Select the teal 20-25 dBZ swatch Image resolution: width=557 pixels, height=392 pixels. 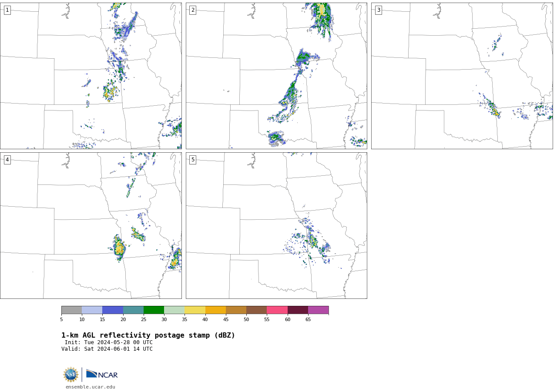[133, 310]
